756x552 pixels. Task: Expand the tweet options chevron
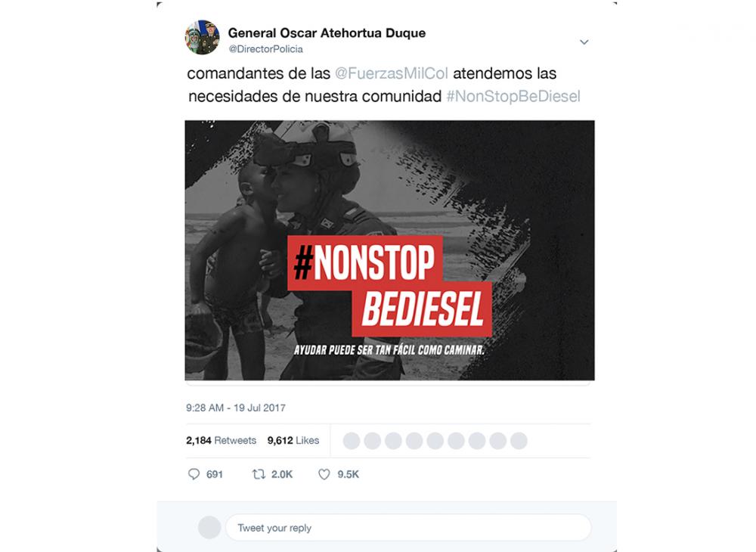(x=584, y=42)
